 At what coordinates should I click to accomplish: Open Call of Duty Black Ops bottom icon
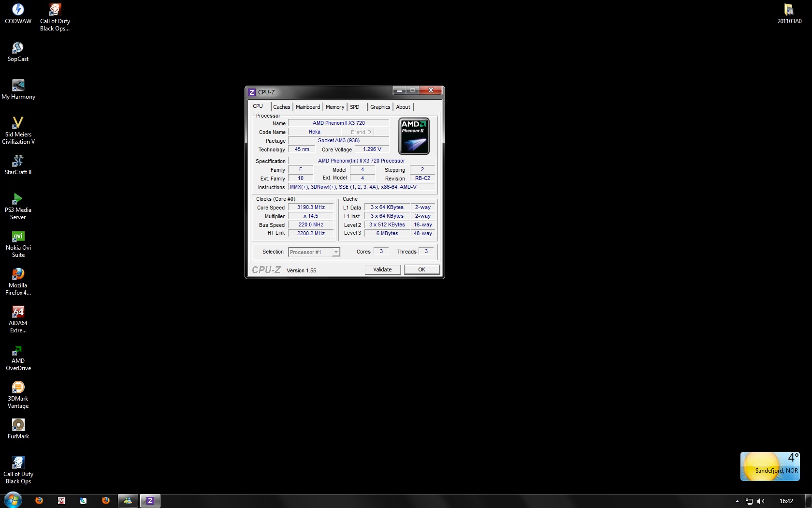(x=18, y=470)
